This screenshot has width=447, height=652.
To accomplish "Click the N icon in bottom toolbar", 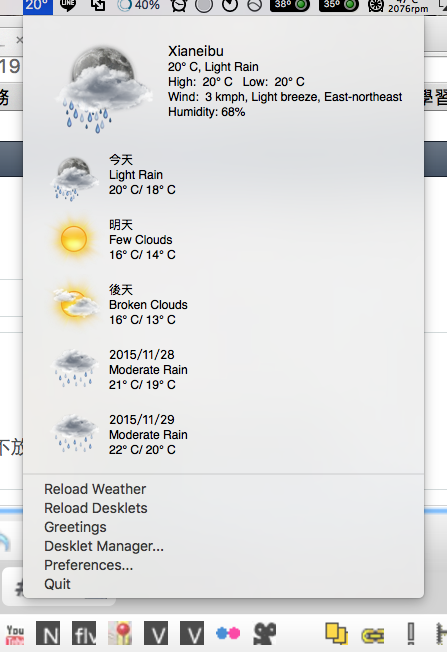I will [48, 633].
